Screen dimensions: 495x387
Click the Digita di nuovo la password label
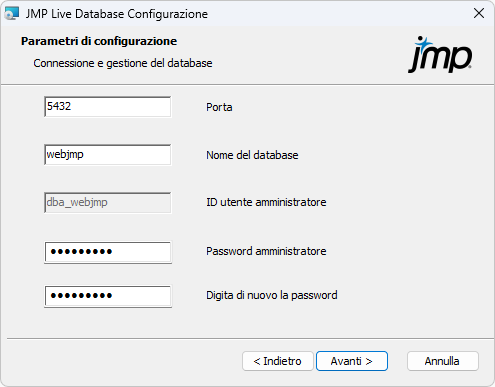click(x=272, y=295)
